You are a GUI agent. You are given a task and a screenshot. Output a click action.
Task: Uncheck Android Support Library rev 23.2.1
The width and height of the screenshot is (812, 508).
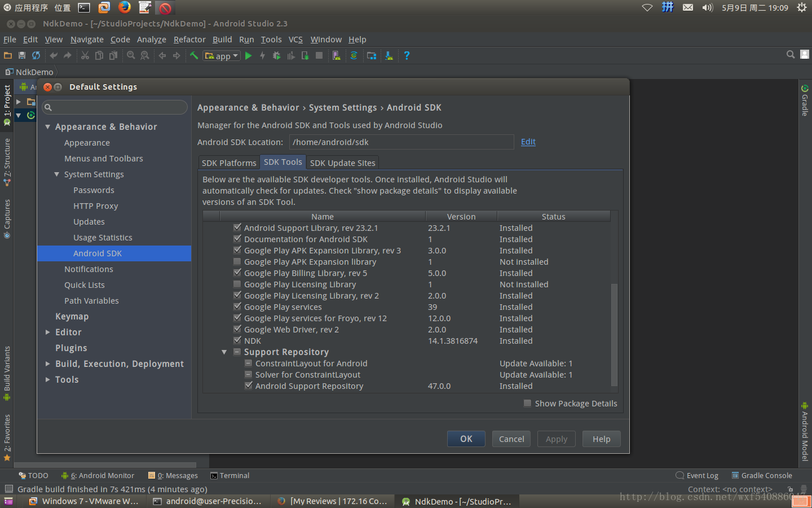(x=237, y=227)
